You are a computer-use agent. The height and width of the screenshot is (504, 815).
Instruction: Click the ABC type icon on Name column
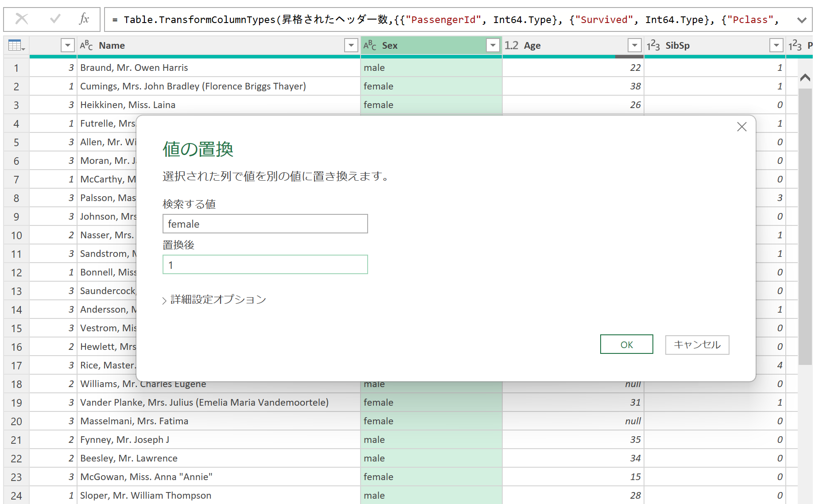pos(87,45)
